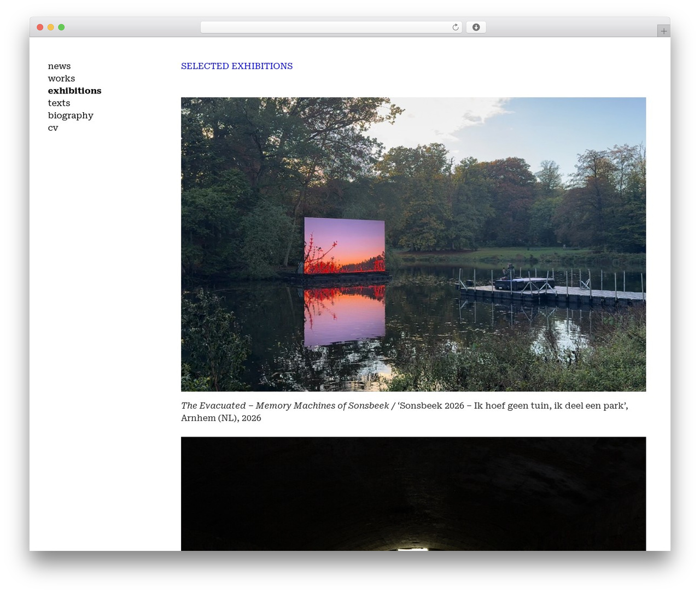Select exhibitions in the sidebar menu

click(74, 91)
